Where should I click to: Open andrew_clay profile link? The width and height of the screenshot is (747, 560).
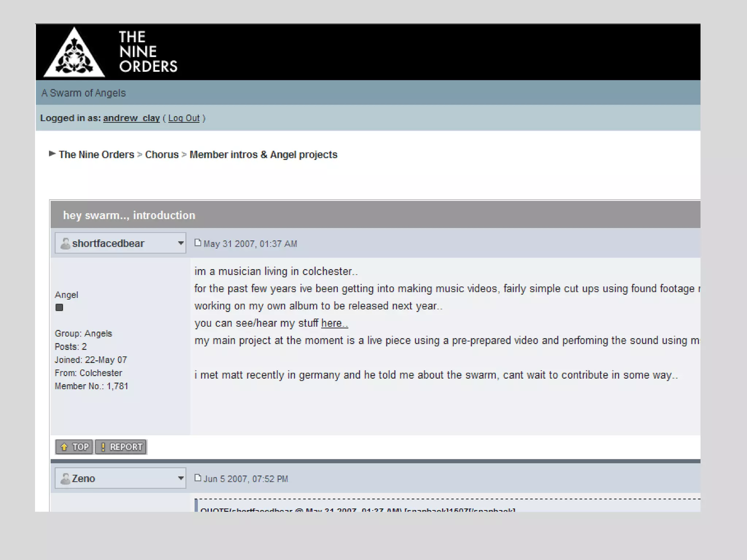[x=131, y=118]
